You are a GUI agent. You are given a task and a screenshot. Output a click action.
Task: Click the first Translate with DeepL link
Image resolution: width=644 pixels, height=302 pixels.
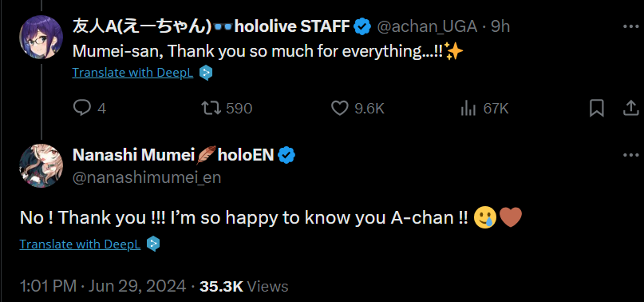132,73
